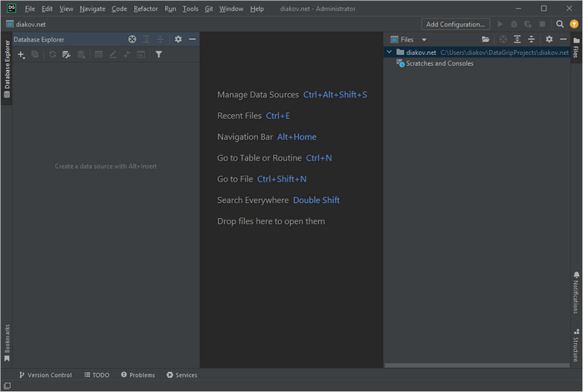The image size is (583, 392).
Task: Collapse the diakov.net project tree node
Action: tap(390, 52)
